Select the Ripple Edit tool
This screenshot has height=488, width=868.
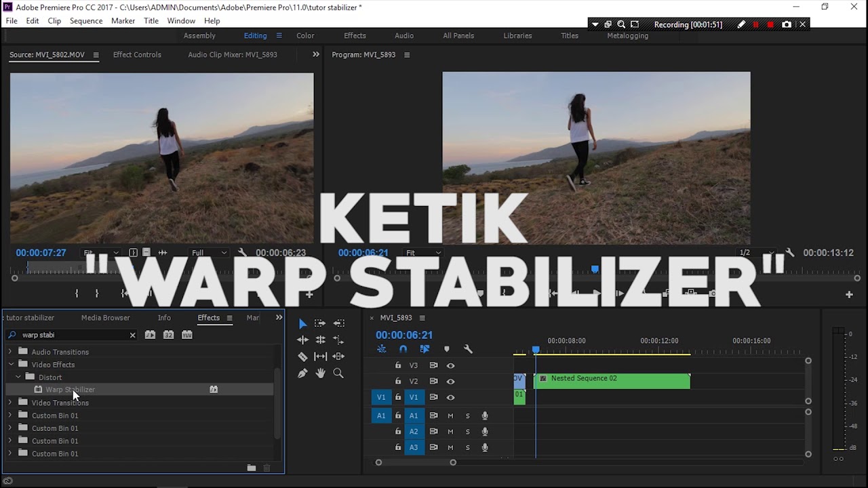pos(302,340)
